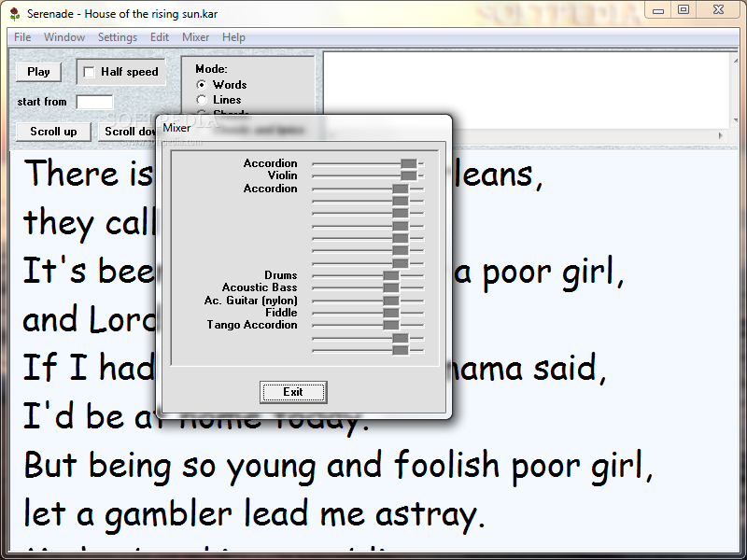The image size is (747, 560).
Task: Click lyric line 'let a gambler lead me astray'
Action: point(254,515)
